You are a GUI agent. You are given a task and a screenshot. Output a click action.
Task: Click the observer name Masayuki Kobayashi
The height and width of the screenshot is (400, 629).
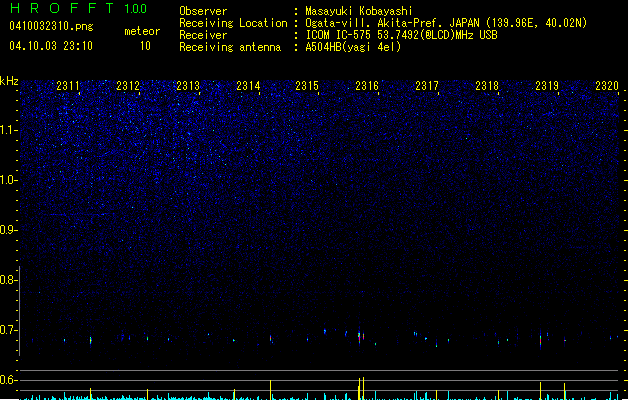(x=359, y=11)
